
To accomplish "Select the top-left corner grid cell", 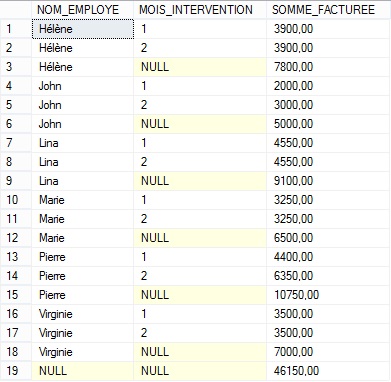I will pos(16,9).
